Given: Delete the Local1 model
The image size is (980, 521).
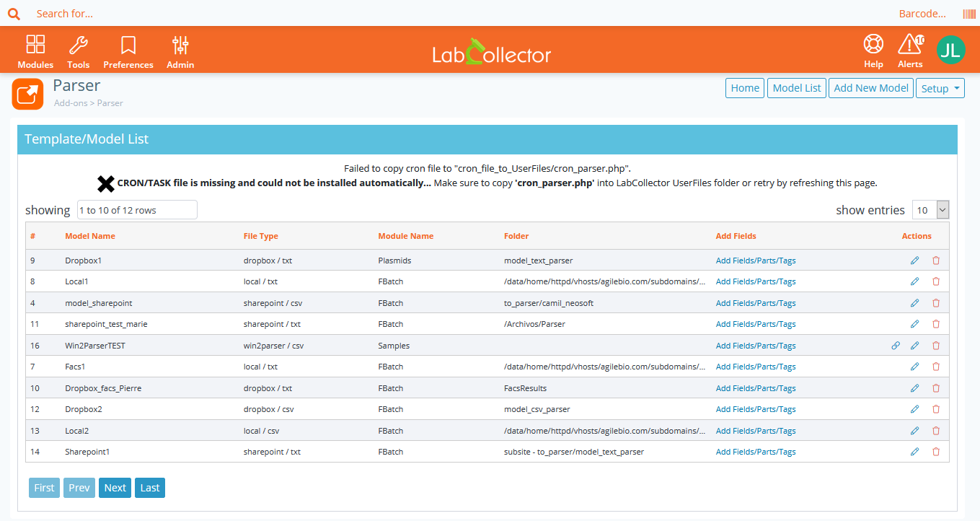Looking at the screenshot, I should click(936, 281).
